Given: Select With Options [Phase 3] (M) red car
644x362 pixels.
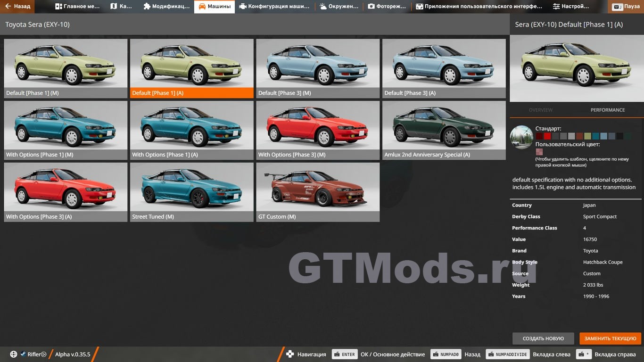Looking at the screenshot, I should [318, 131].
